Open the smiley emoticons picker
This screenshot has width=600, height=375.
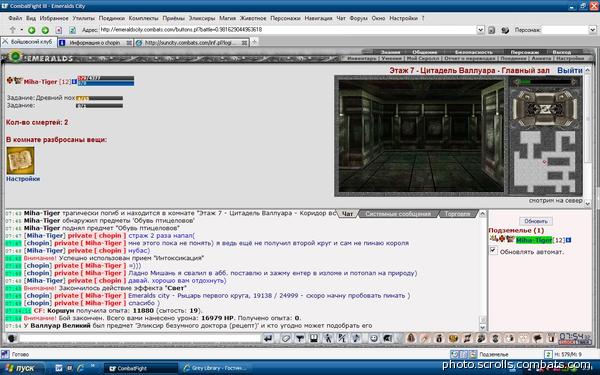pyautogui.click(x=374, y=338)
